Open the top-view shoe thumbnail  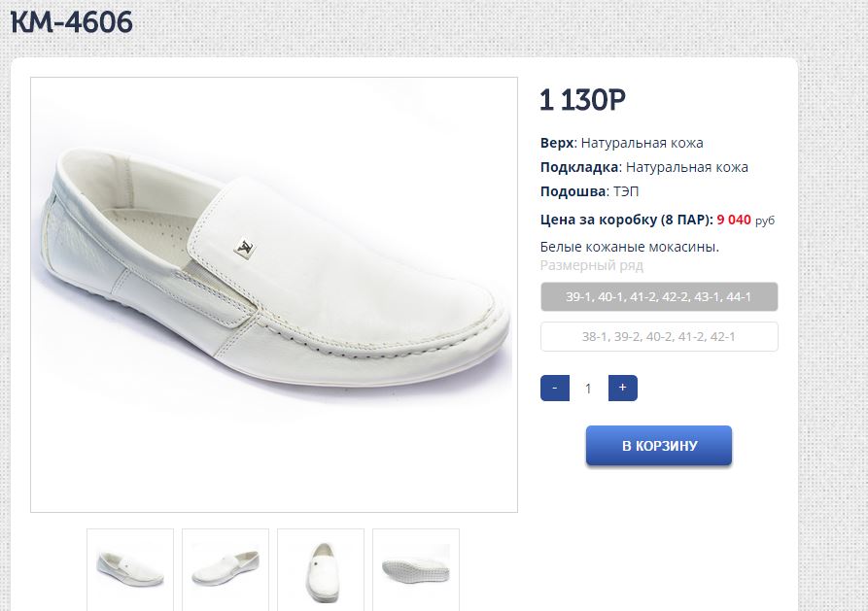[x=321, y=567]
